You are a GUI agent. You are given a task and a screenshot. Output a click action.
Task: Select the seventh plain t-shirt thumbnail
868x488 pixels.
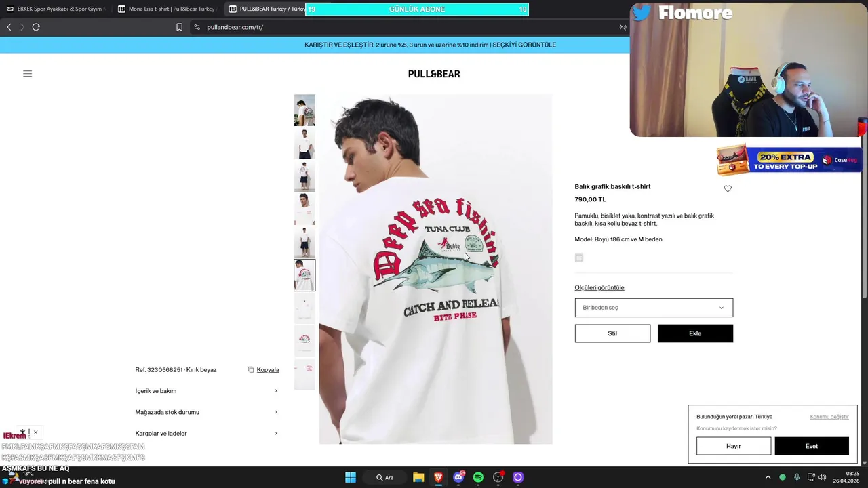pyautogui.click(x=304, y=308)
